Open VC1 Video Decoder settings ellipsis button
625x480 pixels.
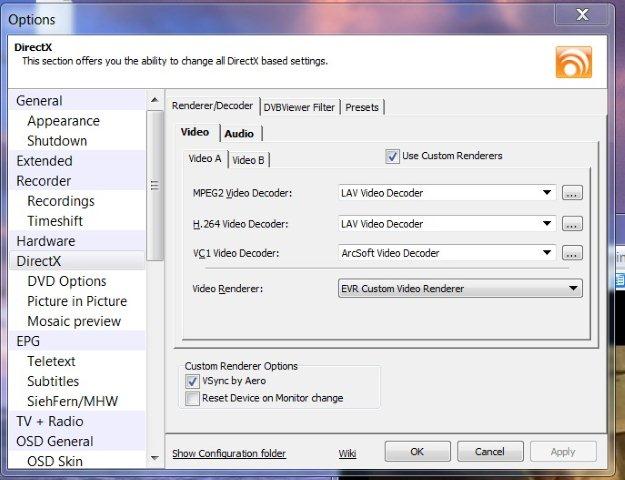[x=572, y=253]
